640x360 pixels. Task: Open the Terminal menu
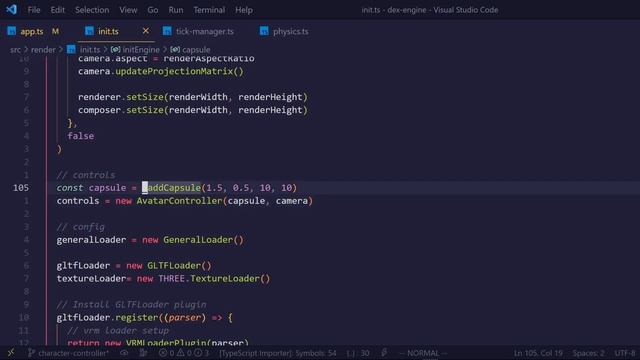(x=209, y=10)
